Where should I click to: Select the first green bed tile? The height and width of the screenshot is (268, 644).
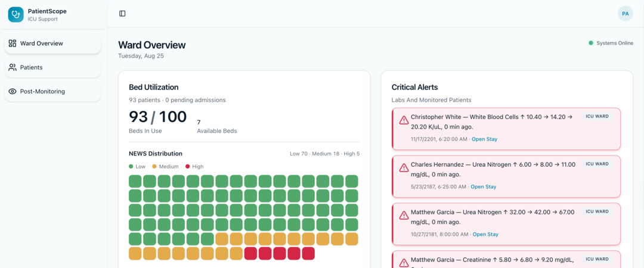coord(135,182)
